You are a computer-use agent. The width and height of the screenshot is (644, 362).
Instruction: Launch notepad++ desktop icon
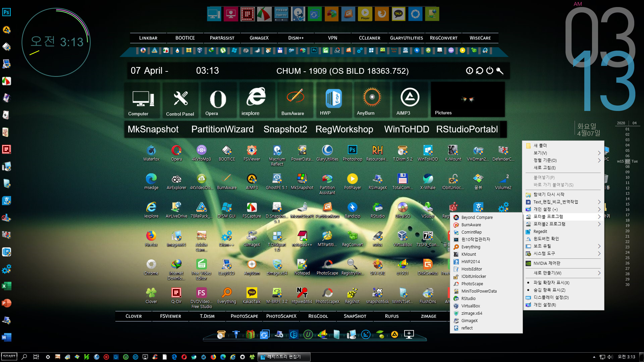tap(302, 239)
